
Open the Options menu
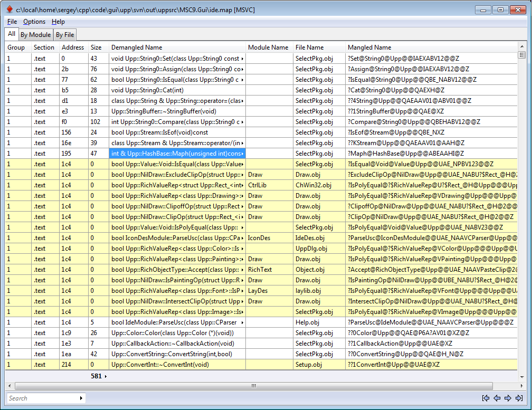click(34, 22)
